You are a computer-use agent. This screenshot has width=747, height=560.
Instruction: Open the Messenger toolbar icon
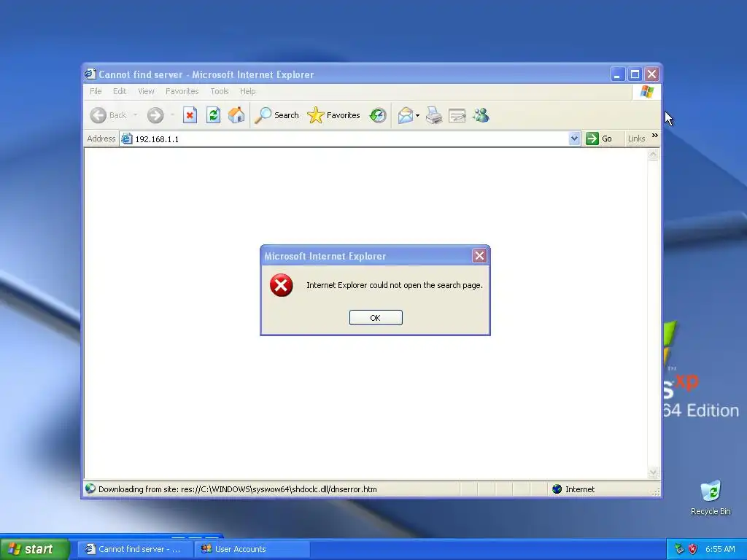(481, 115)
